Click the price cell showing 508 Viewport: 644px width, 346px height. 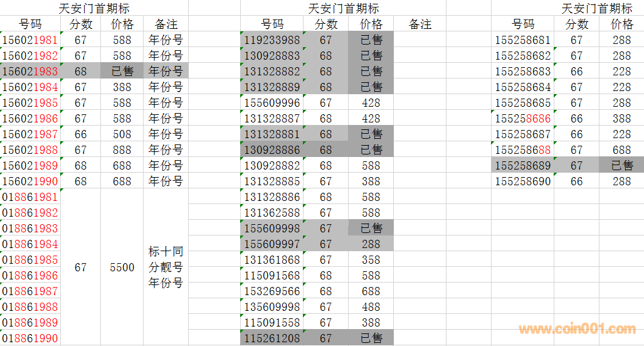click(122, 134)
